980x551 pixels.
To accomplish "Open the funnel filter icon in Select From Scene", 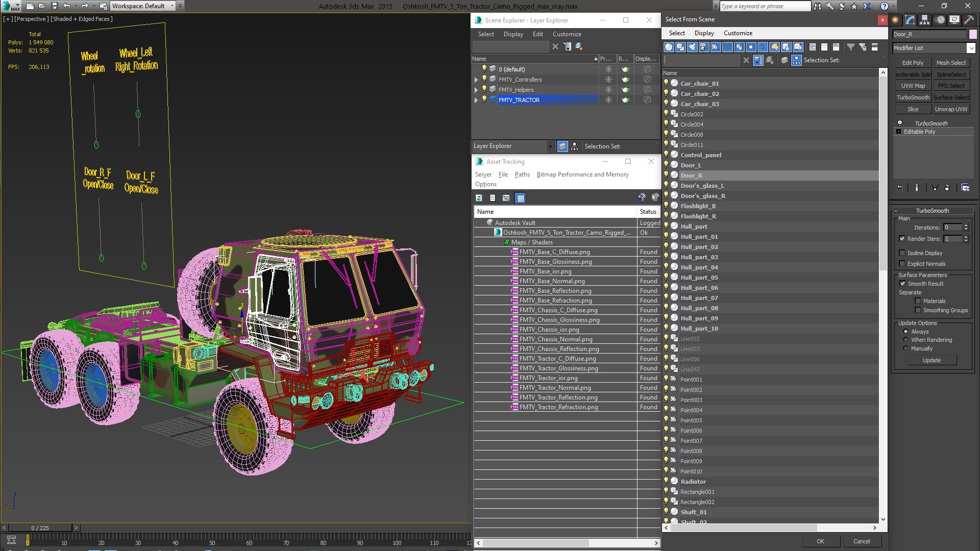I will pyautogui.click(x=851, y=47).
